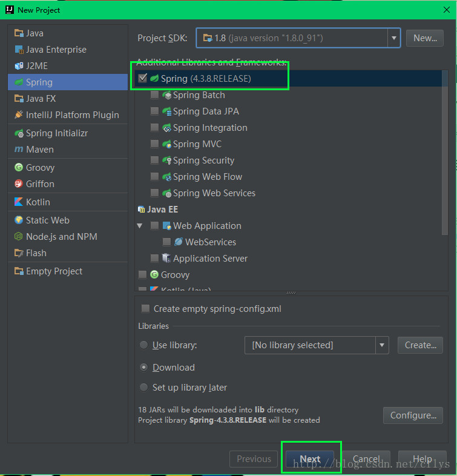This screenshot has height=476, width=457.
Task: Close the New Project dialog
Action: click(x=446, y=10)
